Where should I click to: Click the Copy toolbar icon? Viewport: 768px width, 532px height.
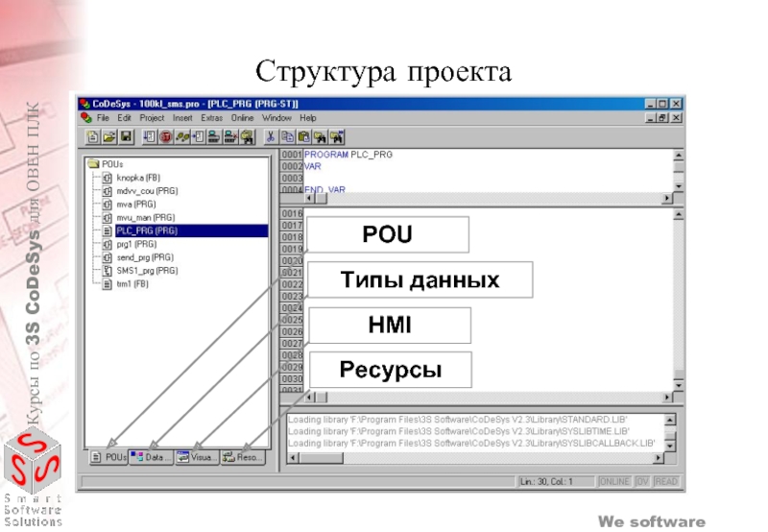(287, 137)
